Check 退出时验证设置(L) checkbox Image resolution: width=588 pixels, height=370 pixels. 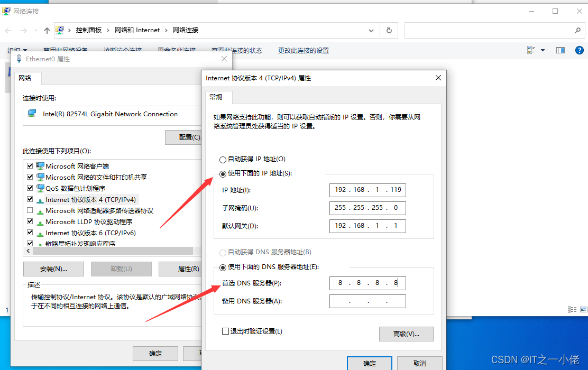(x=225, y=331)
